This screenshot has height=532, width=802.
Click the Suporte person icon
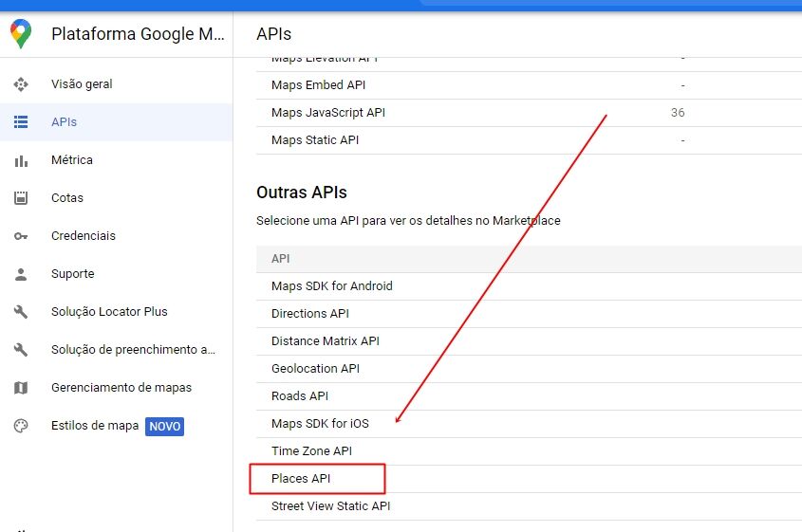(21, 274)
